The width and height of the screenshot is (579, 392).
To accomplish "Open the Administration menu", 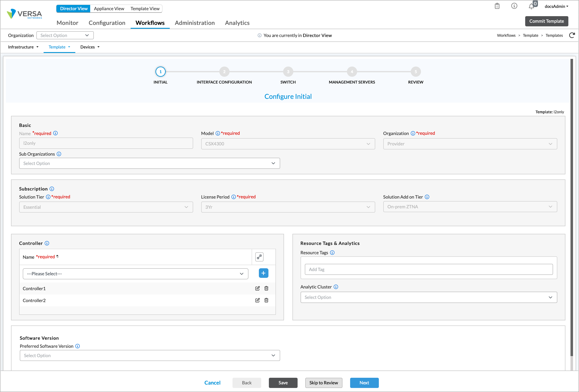I will point(195,23).
